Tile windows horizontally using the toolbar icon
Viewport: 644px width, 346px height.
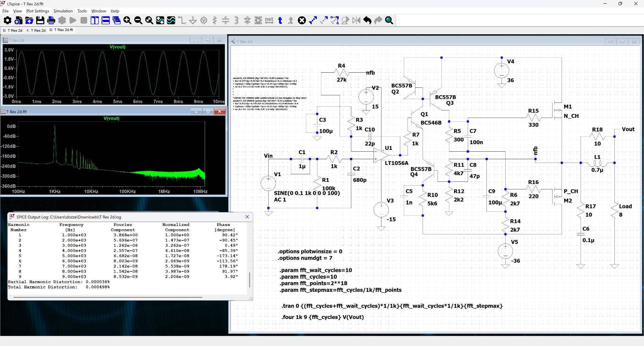(x=106, y=20)
